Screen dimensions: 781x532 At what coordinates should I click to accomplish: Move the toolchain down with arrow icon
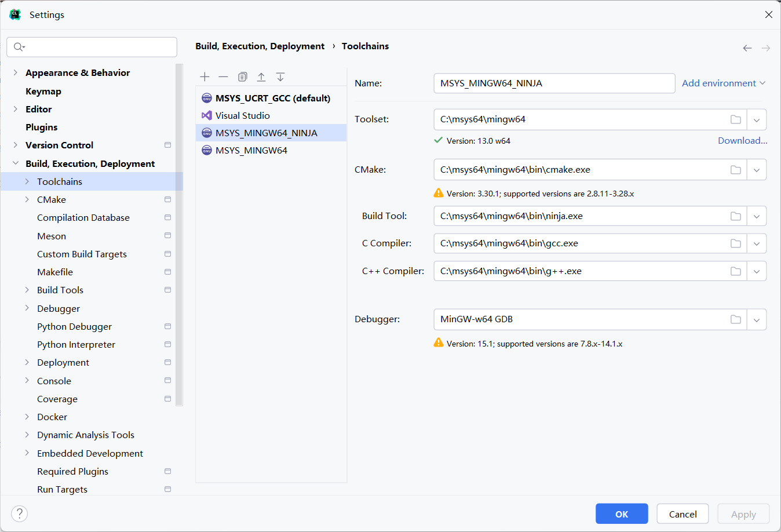[280, 77]
